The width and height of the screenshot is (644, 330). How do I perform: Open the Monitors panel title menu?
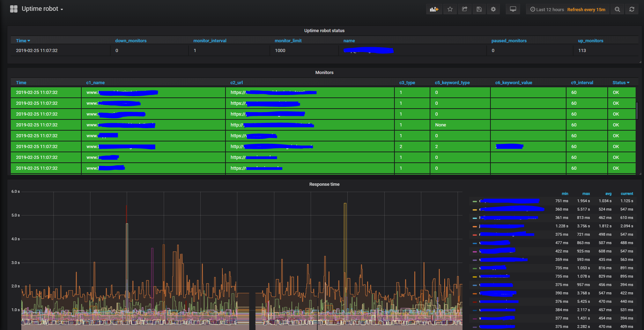(324, 73)
